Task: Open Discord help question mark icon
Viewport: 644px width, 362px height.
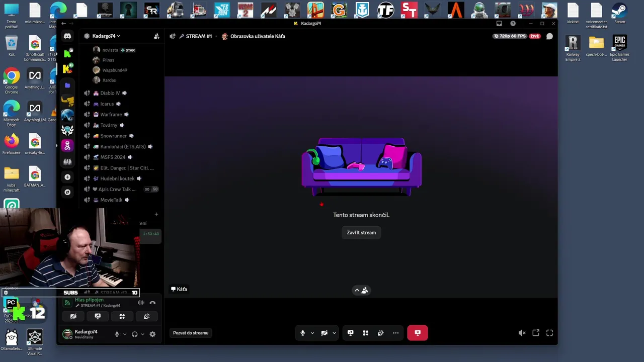Action: pyautogui.click(x=513, y=24)
